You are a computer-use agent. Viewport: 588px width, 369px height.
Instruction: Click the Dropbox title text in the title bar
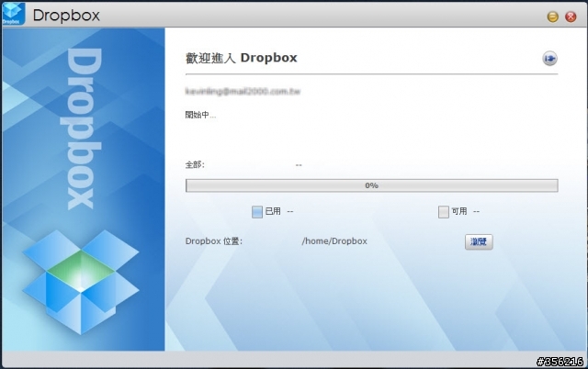tap(66, 16)
